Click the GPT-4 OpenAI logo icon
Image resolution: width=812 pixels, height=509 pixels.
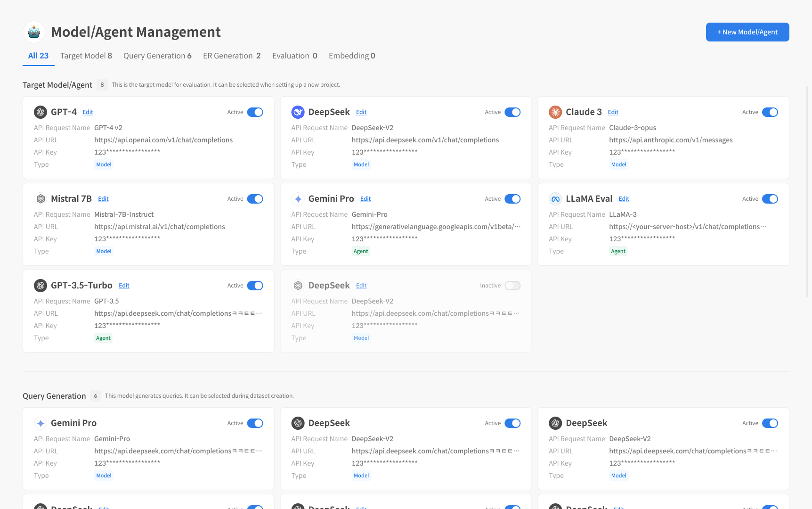(41, 112)
